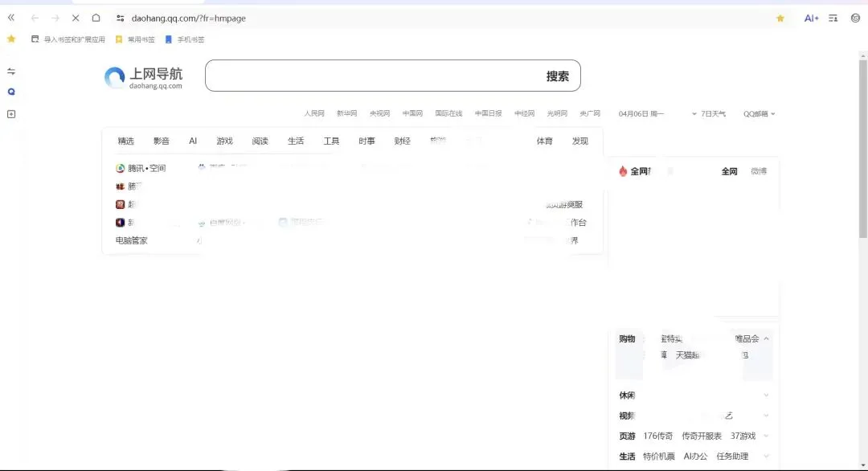This screenshot has height=471, width=868.
Task: Switch to the 游戏 tab
Action: 224,141
